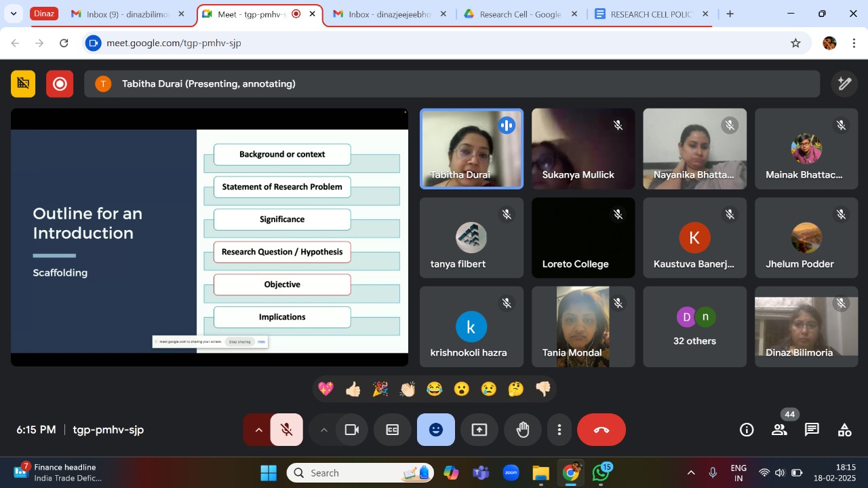Open the people participants list

[779, 430]
